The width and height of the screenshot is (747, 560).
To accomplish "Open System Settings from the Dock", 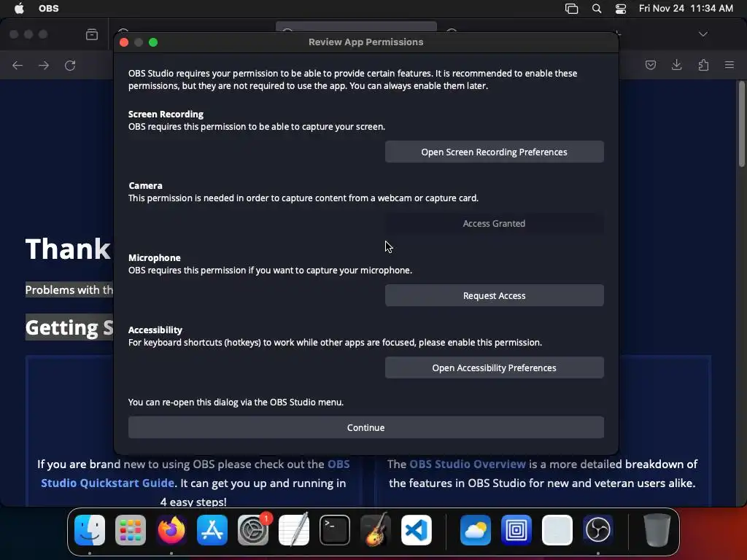I will tap(253, 530).
